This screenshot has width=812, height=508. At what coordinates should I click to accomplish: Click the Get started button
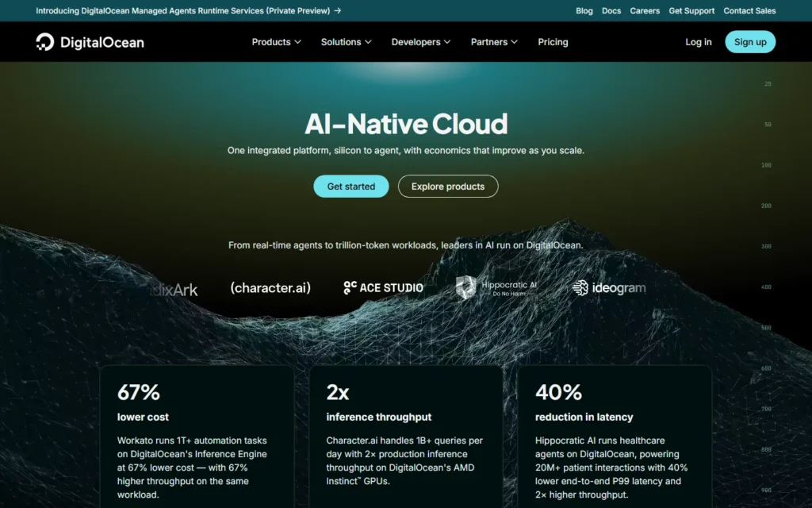click(351, 186)
